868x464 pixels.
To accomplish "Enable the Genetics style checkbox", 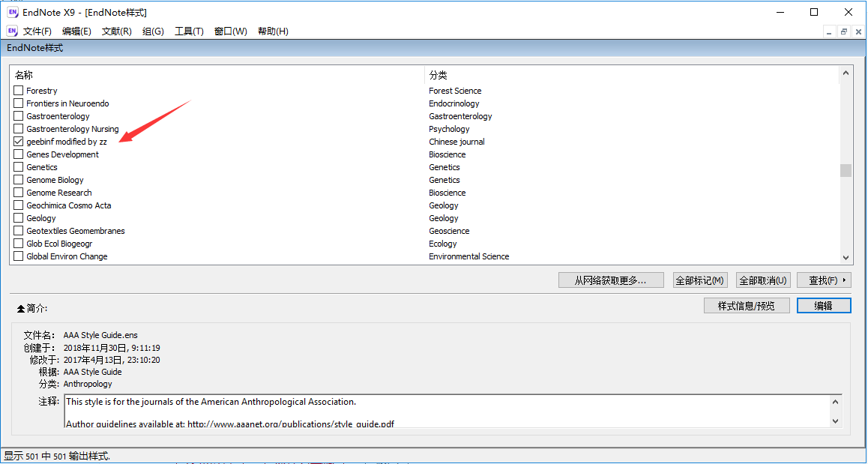I will click(x=18, y=167).
